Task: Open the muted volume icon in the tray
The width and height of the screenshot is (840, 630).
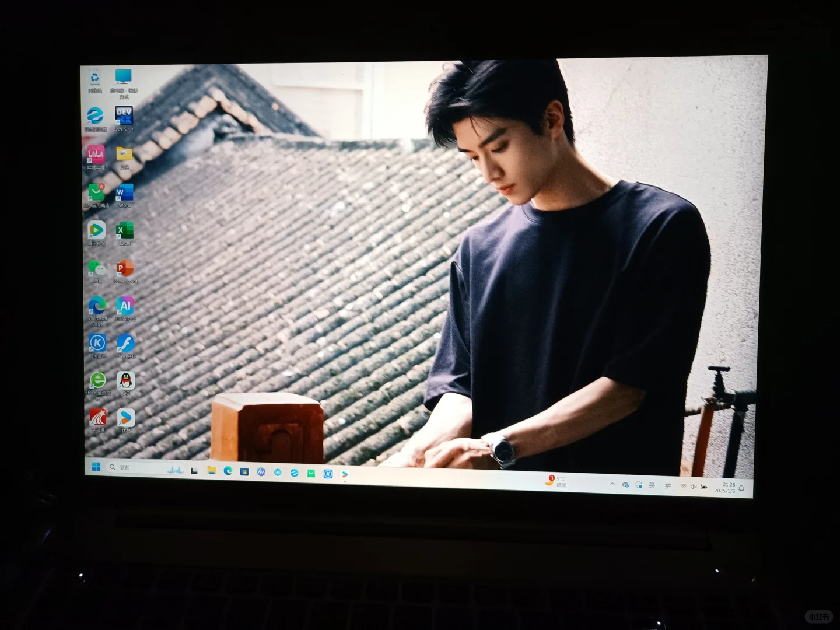Action: click(x=694, y=487)
